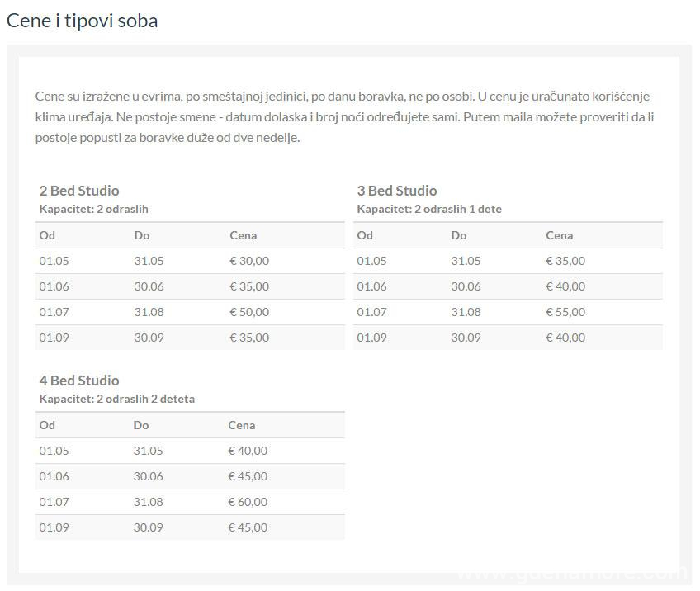
Task: Click the € 40,00 price in 4 Bed Studio
Action: pos(248,451)
